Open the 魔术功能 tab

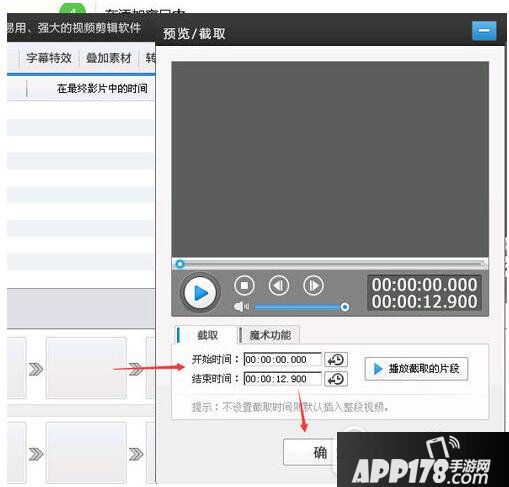[270, 335]
